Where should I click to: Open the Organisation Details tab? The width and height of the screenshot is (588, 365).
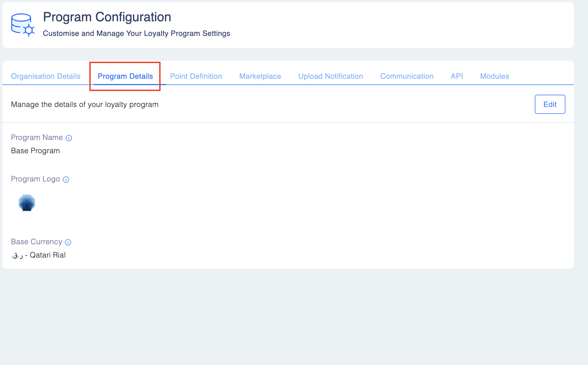click(x=46, y=76)
